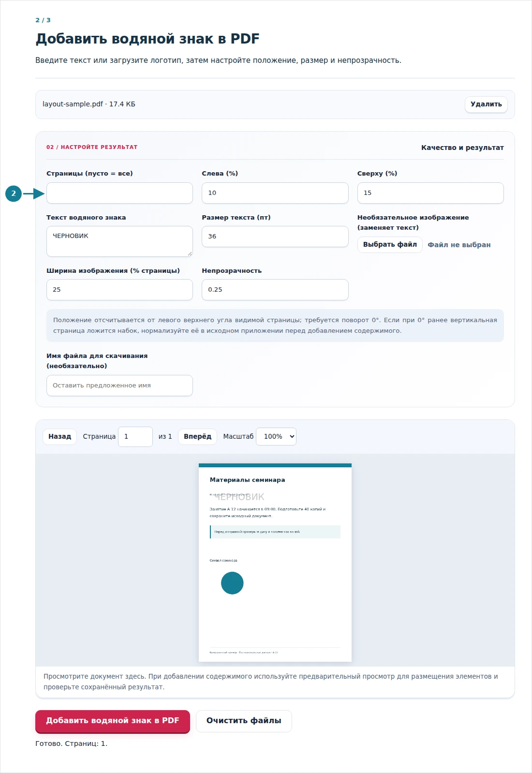Select the Непрозрачность value field
The width and height of the screenshot is (532, 773).
click(x=275, y=290)
